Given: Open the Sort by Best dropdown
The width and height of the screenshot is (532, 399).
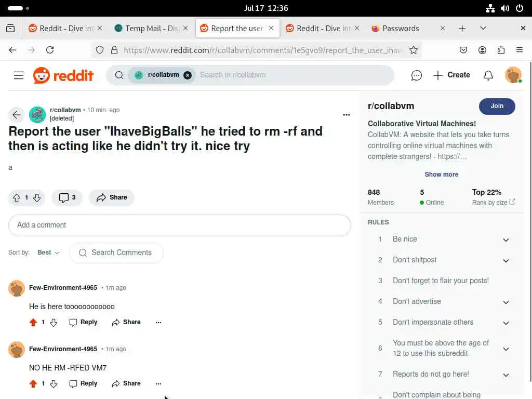Looking at the screenshot, I should point(48,252).
